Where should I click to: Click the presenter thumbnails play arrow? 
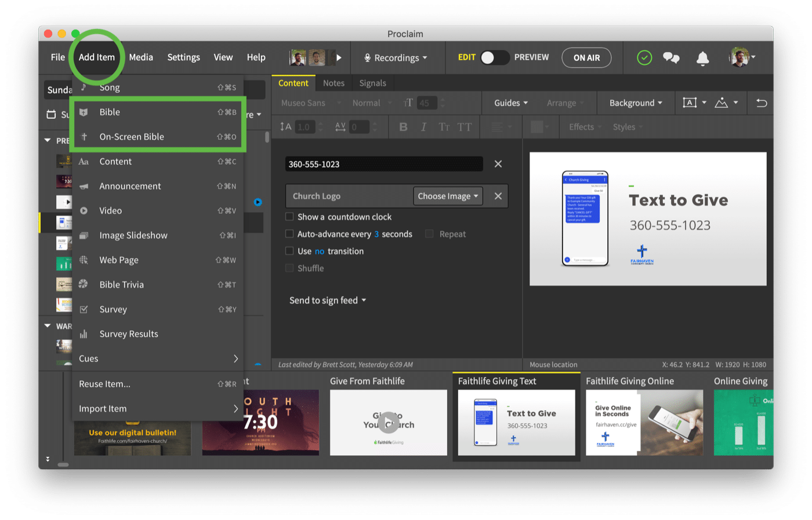click(x=339, y=57)
